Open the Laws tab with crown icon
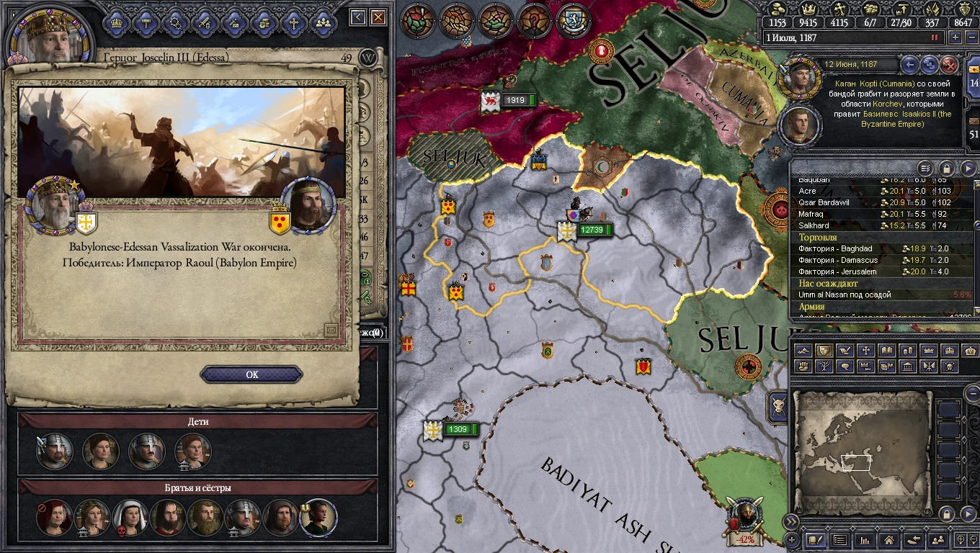Viewport: 980px width, 553px height. [x=115, y=22]
